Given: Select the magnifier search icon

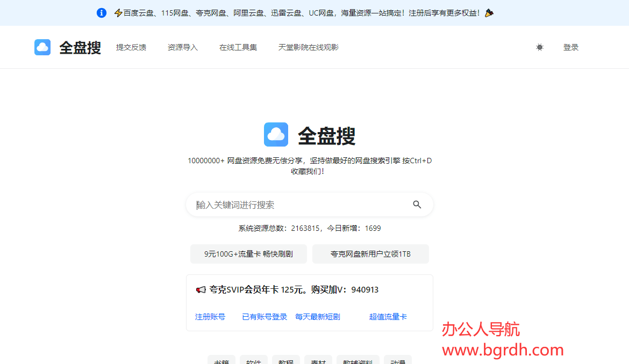Looking at the screenshot, I should (417, 205).
